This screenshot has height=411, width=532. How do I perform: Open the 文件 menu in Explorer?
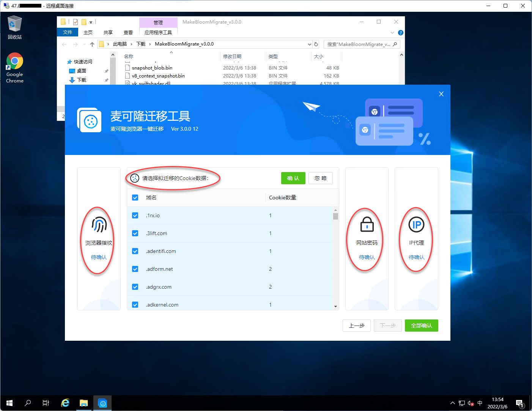[68, 32]
